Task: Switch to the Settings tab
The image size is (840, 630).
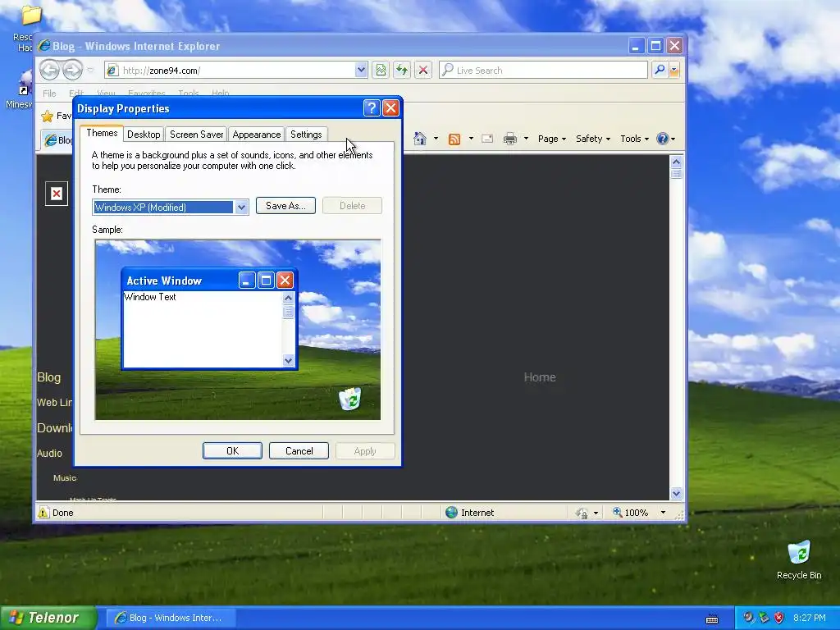Action: [x=306, y=135]
